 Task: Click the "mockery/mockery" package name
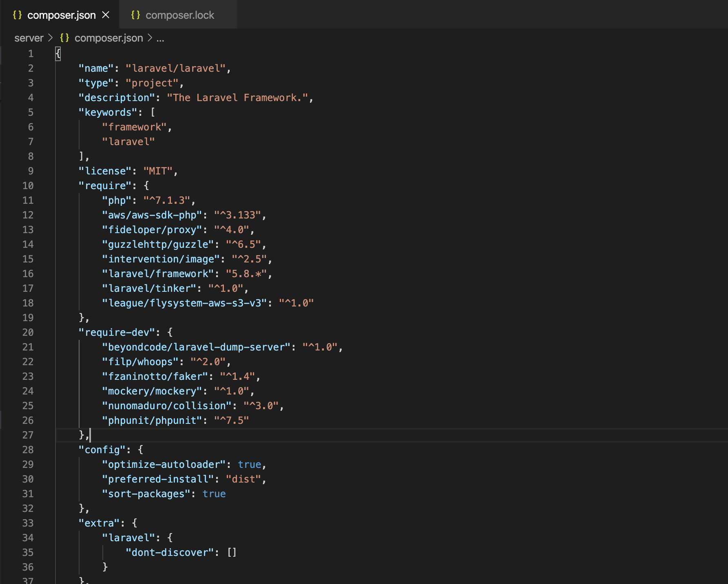coord(152,391)
